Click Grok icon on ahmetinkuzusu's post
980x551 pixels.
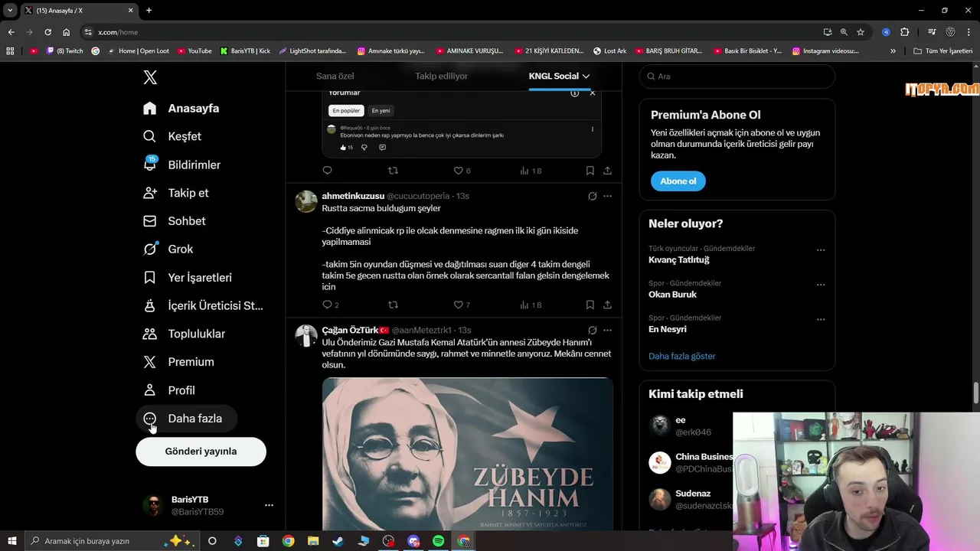pos(592,196)
